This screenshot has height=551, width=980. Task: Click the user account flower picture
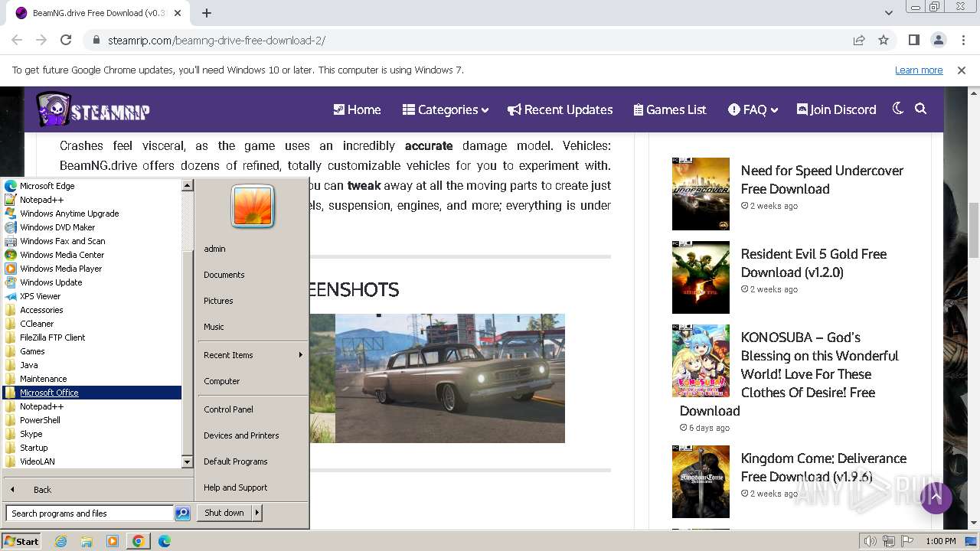[x=253, y=206]
